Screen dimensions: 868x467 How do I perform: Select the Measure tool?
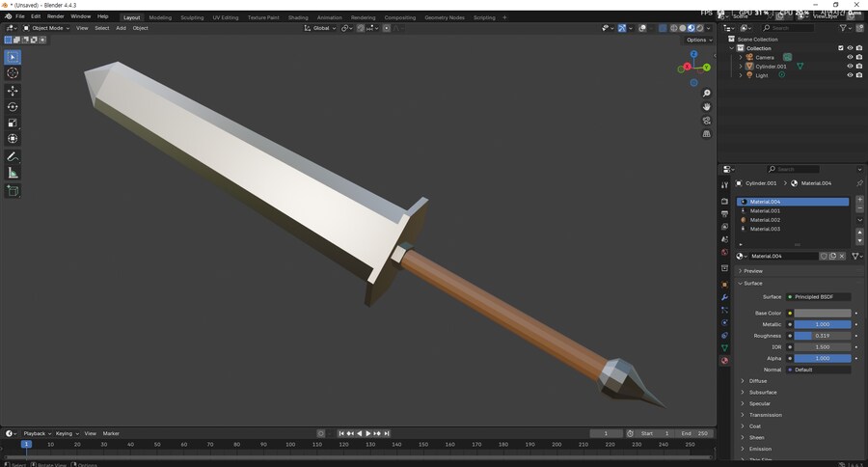pyautogui.click(x=13, y=173)
